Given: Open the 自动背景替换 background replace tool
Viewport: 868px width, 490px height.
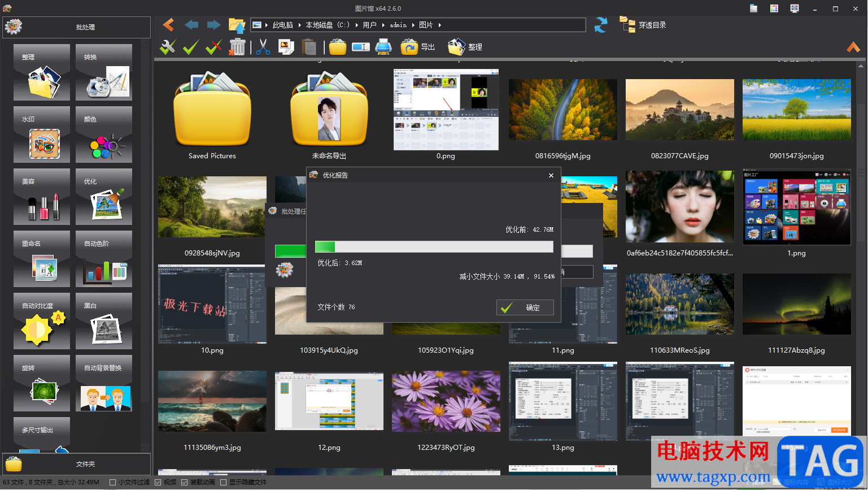Looking at the screenshot, I should pyautogui.click(x=104, y=383).
